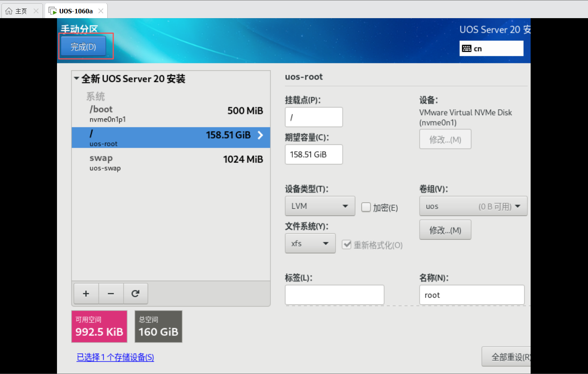588x374 pixels.
Task: Click the uos-root heading in the details panel
Action: coord(304,77)
